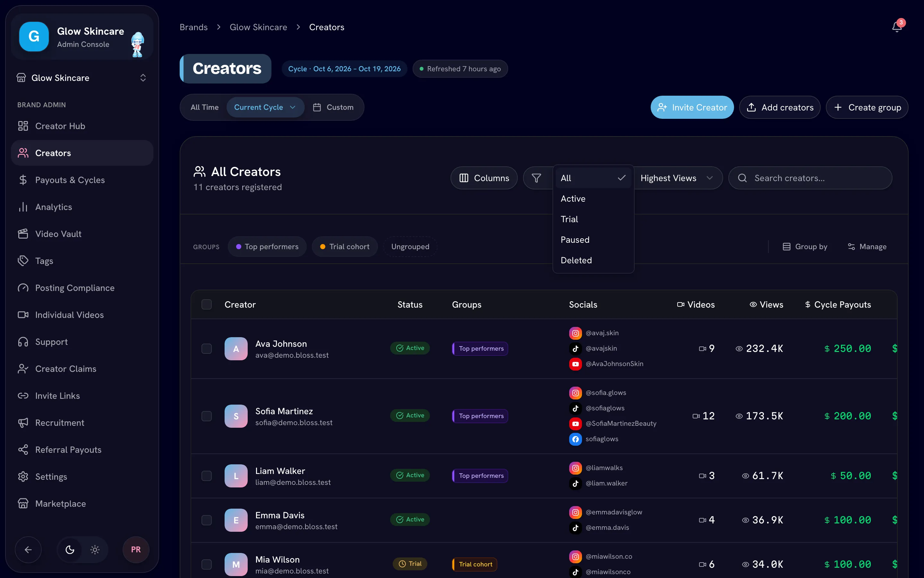Screen dimensions: 924x578
Task: Click the back arrow in sidebar
Action: pos(28,550)
